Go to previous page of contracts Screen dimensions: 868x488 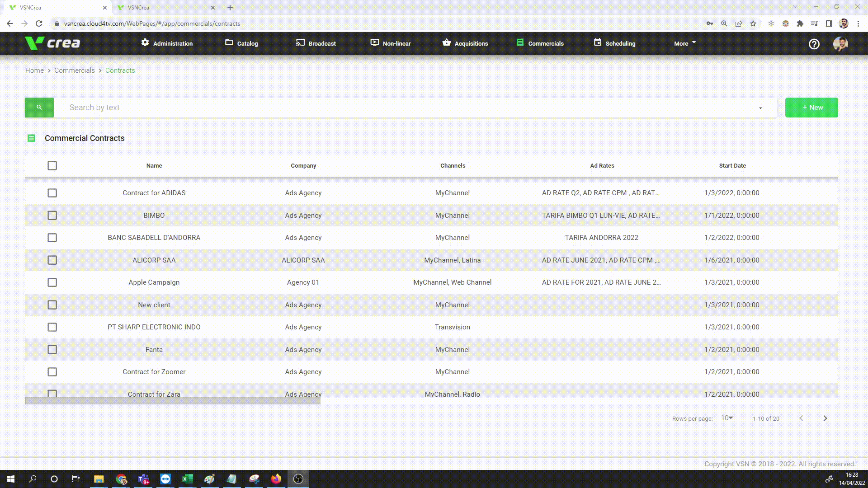tap(801, 418)
